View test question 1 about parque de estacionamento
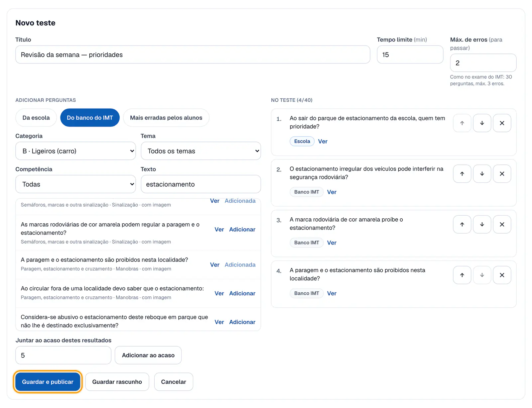This screenshot has height=408, width=532. click(x=323, y=142)
